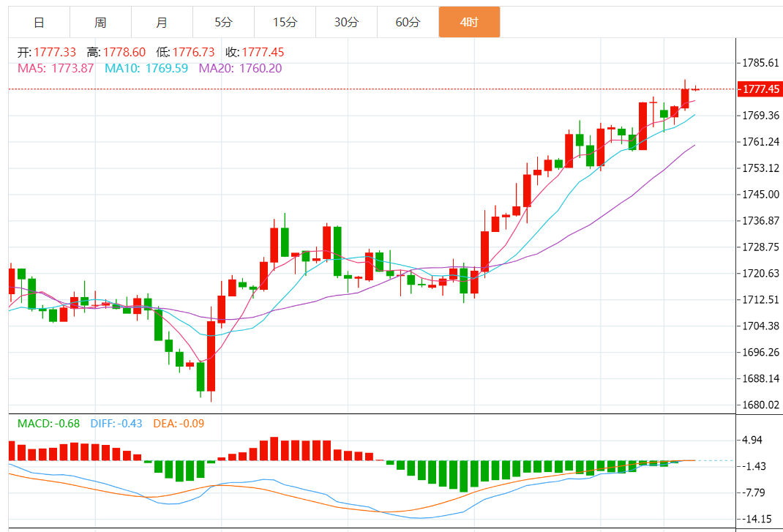Screen dimensions: 783x532
Task: Click the 1736.87 price axis label
Action: pyautogui.click(x=760, y=221)
